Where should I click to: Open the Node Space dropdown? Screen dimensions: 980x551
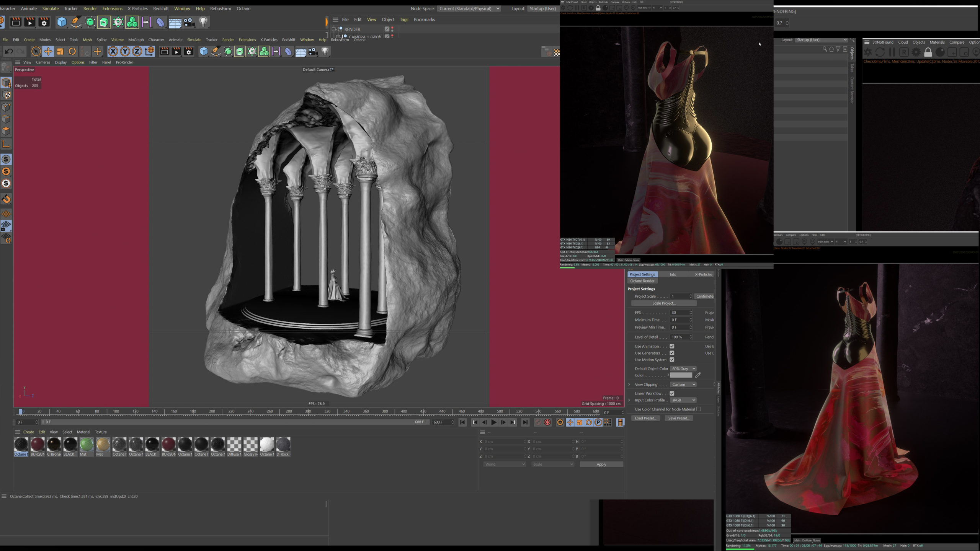point(469,8)
